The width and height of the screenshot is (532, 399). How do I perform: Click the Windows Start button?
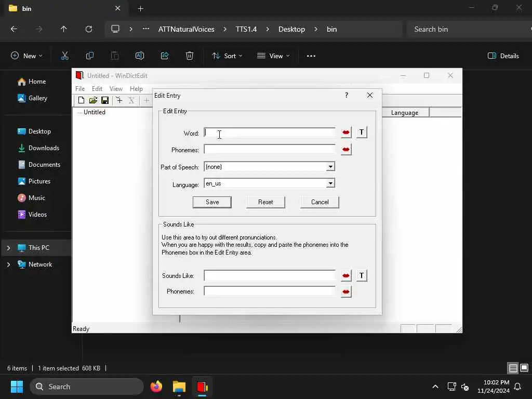click(17, 387)
